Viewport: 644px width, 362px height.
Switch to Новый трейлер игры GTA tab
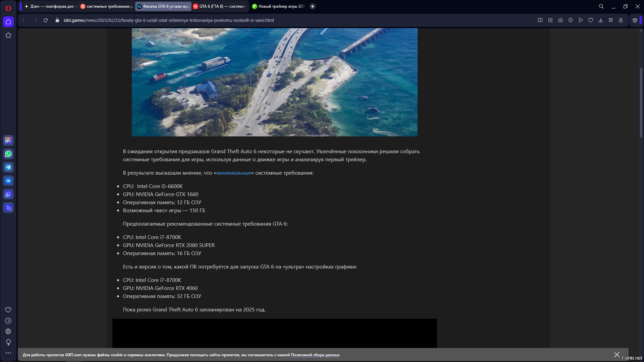click(278, 6)
